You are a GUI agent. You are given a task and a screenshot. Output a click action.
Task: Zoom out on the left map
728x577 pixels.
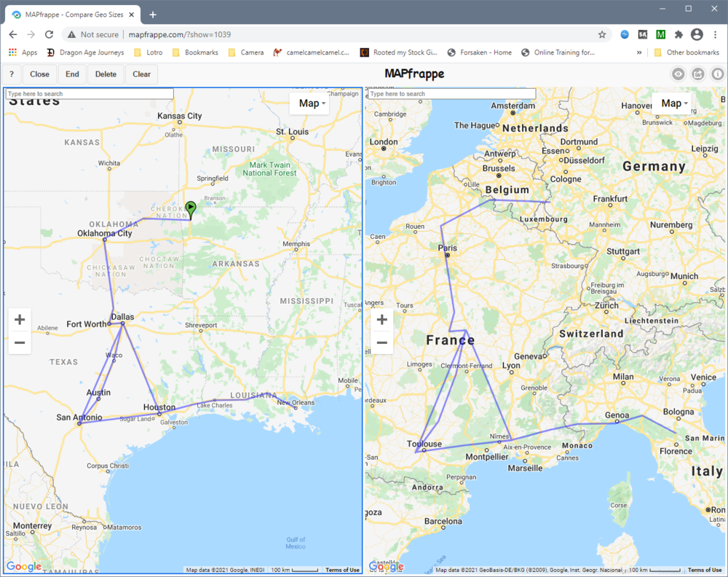click(20, 342)
